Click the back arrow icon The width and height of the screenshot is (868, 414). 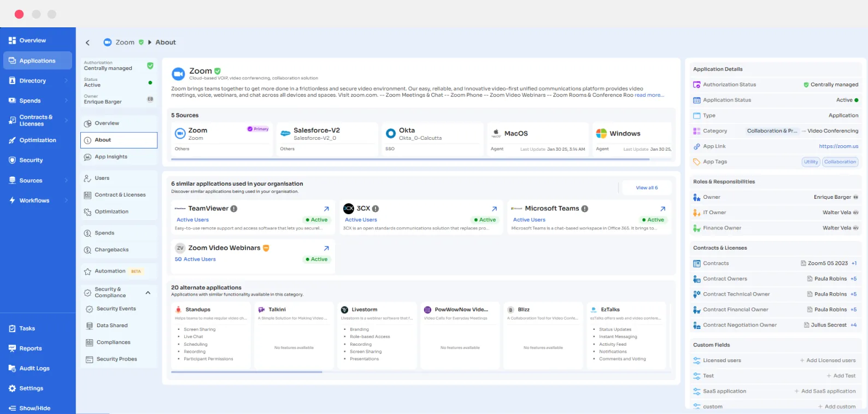(x=87, y=43)
